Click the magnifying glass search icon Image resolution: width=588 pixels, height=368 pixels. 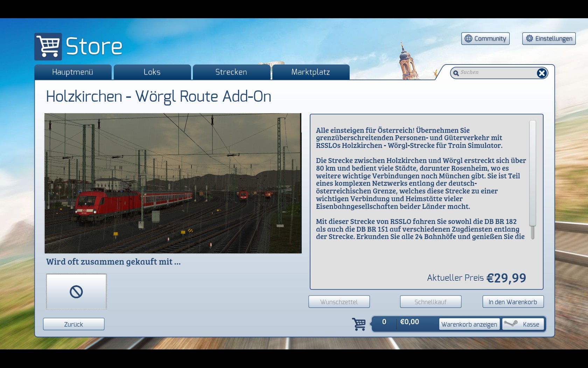[456, 73]
